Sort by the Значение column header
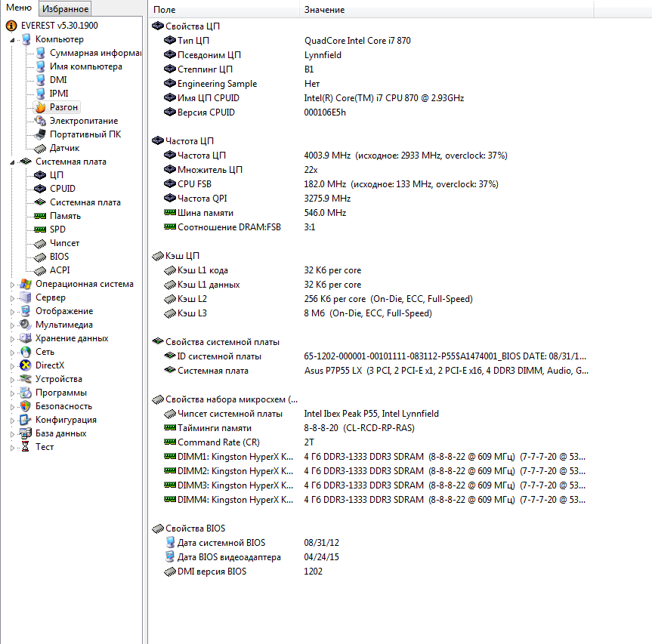The width and height of the screenshot is (652, 644). point(447,10)
